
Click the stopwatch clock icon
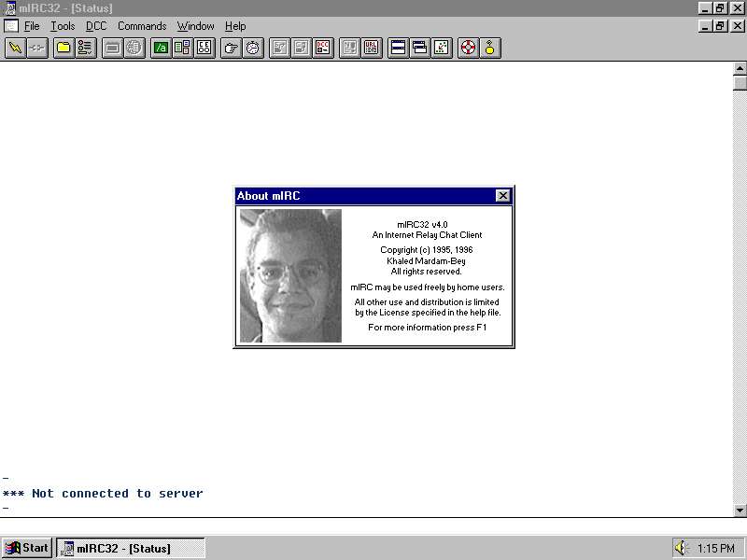(x=253, y=49)
